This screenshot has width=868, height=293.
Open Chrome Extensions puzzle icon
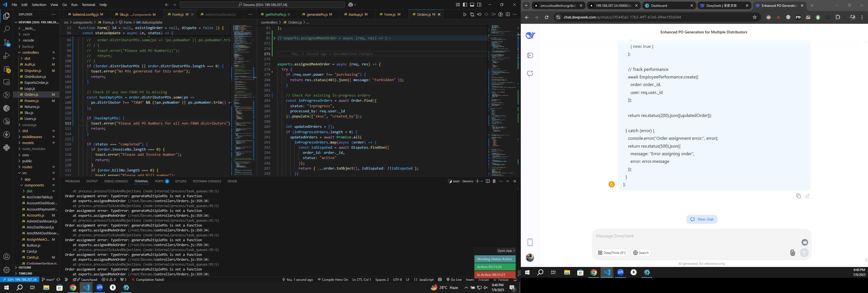pos(838,17)
